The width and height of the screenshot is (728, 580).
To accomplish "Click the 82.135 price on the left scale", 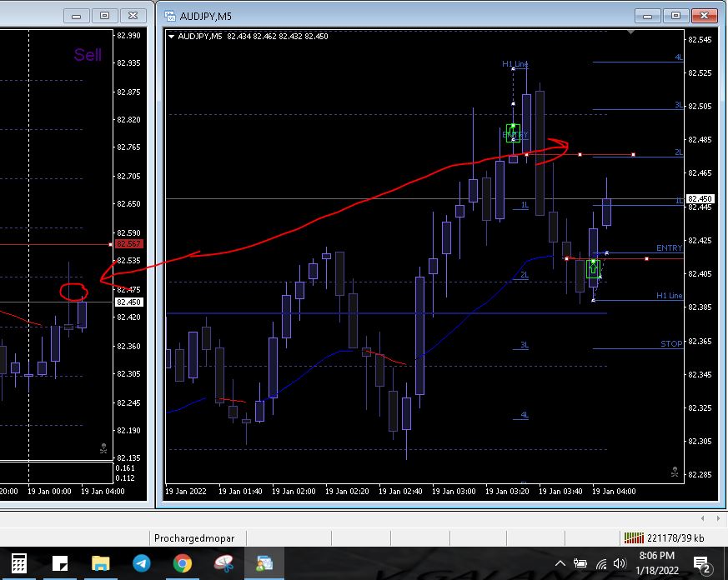I will click(128, 458).
